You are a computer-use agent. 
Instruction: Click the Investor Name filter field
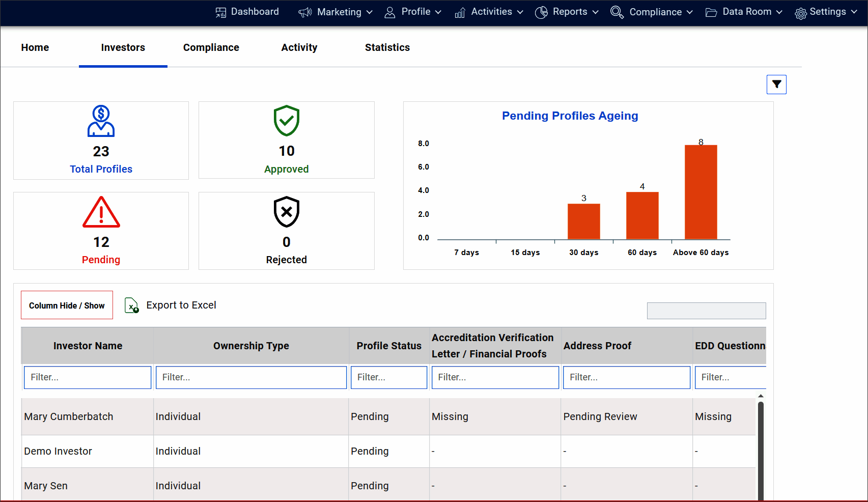coord(88,377)
